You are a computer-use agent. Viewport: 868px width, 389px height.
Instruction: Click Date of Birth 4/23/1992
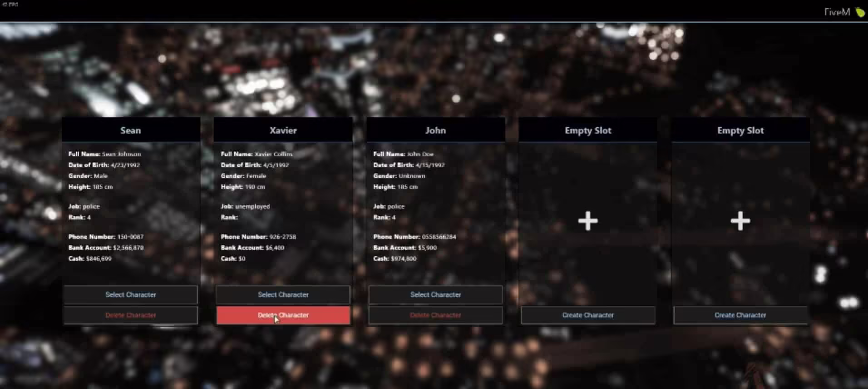click(104, 165)
